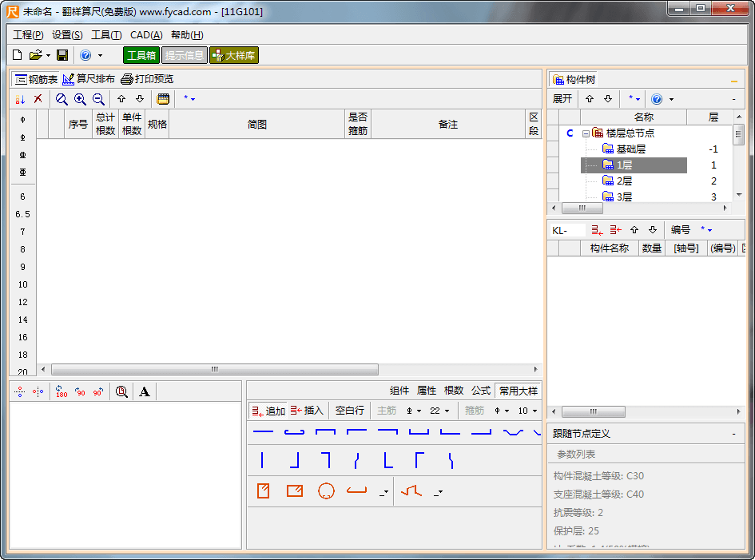The width and height of the screenshot is (755, 560).
Task: Open the asterisk dropdown in rebar table toolbar
Action: coord(189,99)
